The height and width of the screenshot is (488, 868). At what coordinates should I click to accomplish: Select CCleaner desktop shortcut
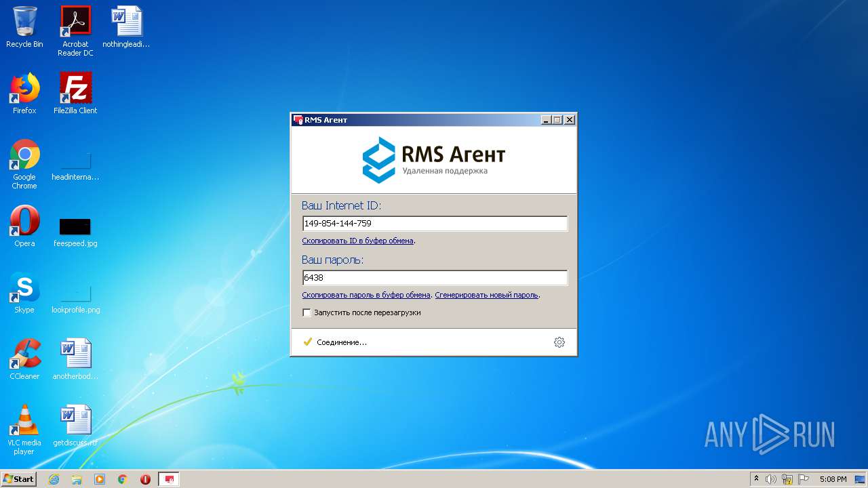24,359
